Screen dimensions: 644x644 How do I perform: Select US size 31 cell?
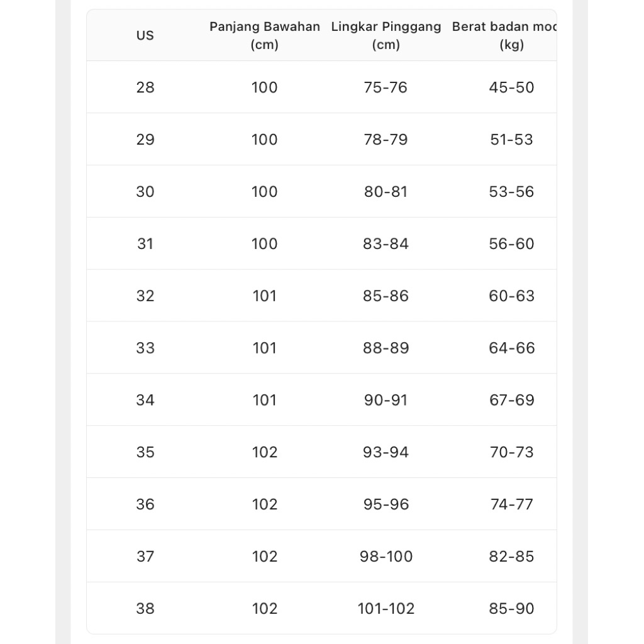[x=145, y=244]
